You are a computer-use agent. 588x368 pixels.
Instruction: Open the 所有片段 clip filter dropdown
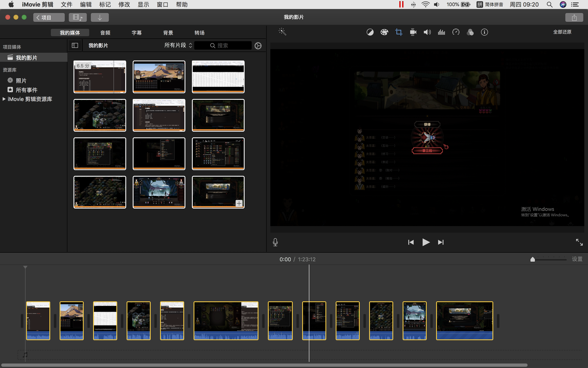coord(178,45)
